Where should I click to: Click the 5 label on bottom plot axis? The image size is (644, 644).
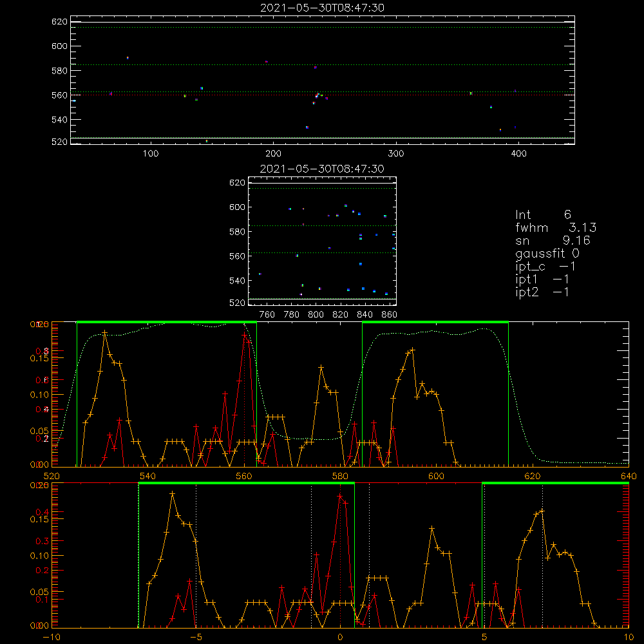coord(484,637)
